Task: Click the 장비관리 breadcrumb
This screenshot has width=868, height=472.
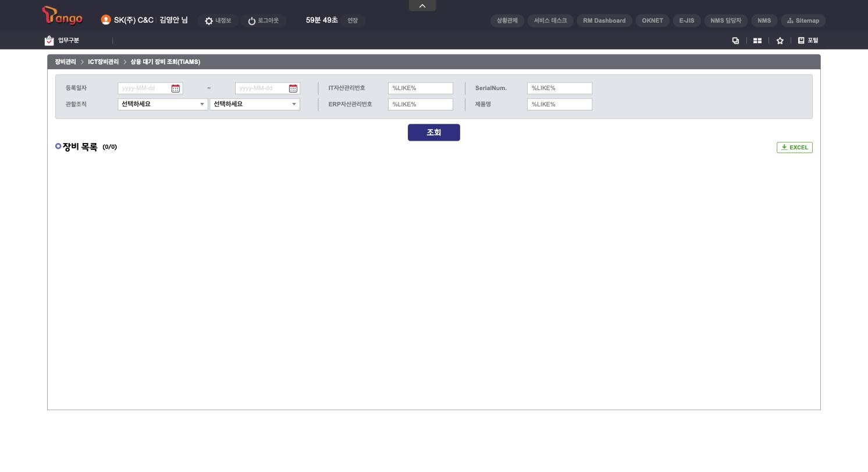Action: point(66,62)
